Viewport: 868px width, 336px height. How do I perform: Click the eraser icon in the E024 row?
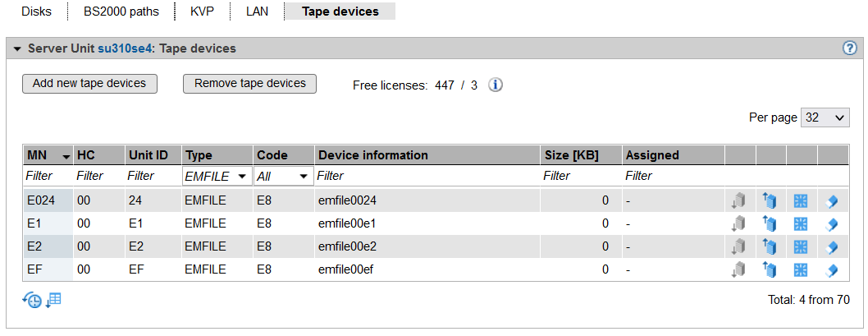tap(832, 200)
